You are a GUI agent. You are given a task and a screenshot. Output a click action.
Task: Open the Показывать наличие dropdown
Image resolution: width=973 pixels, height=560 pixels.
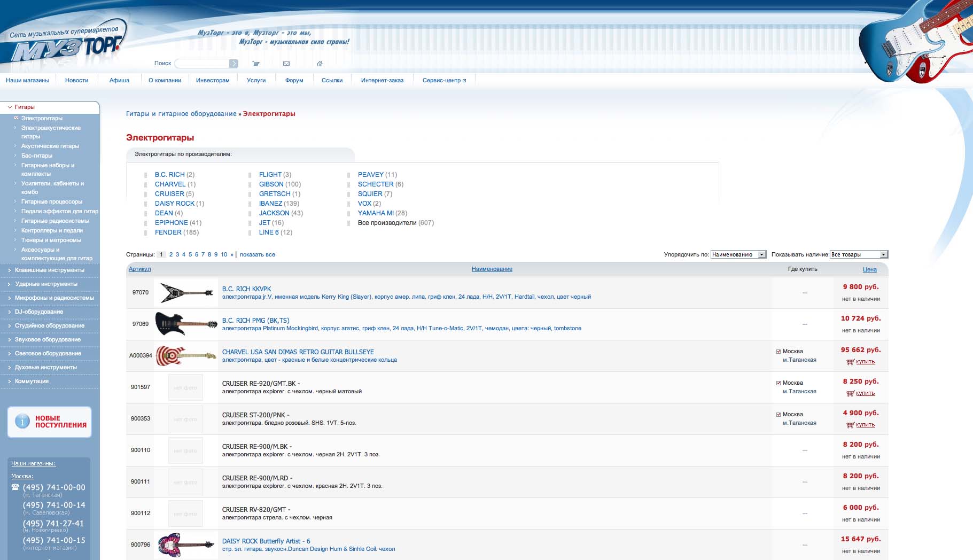point(859,255)
